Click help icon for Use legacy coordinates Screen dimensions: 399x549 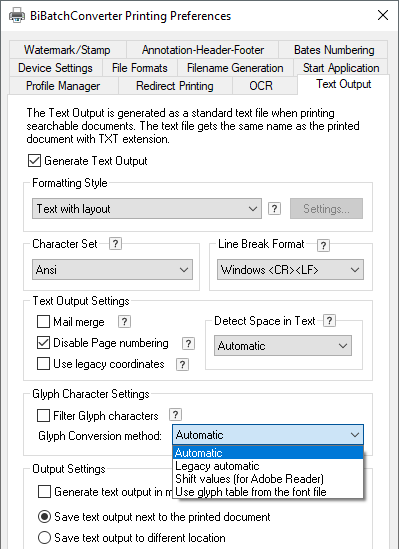coord(182,364)
